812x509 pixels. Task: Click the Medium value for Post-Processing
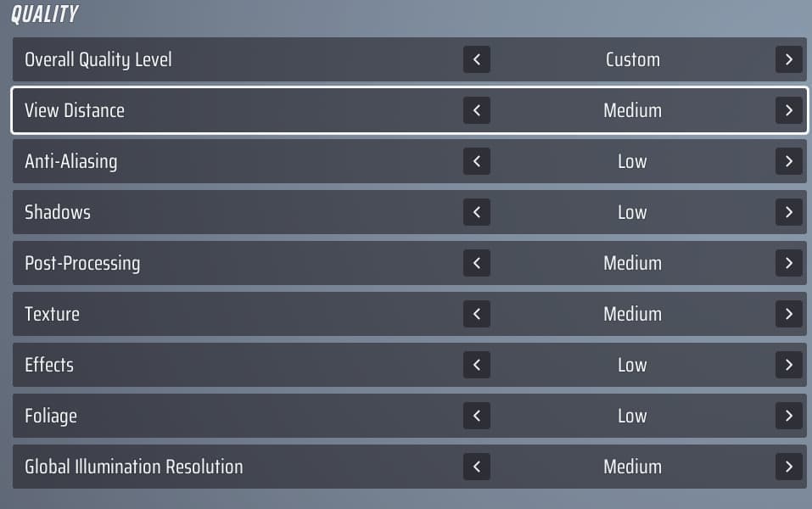pos(632,263)
